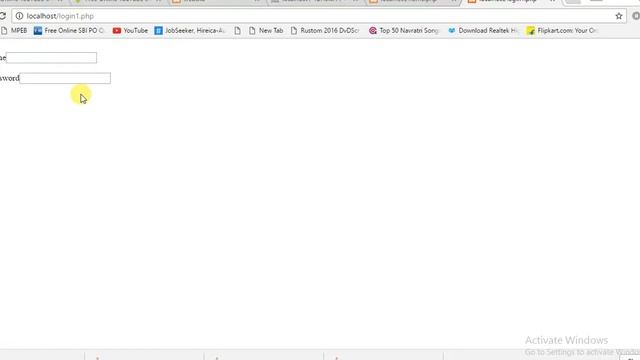This screenshot has height=360, width=640.
Task: Click the Navratri Songs bookmark favicon
Action: (373, 31)
